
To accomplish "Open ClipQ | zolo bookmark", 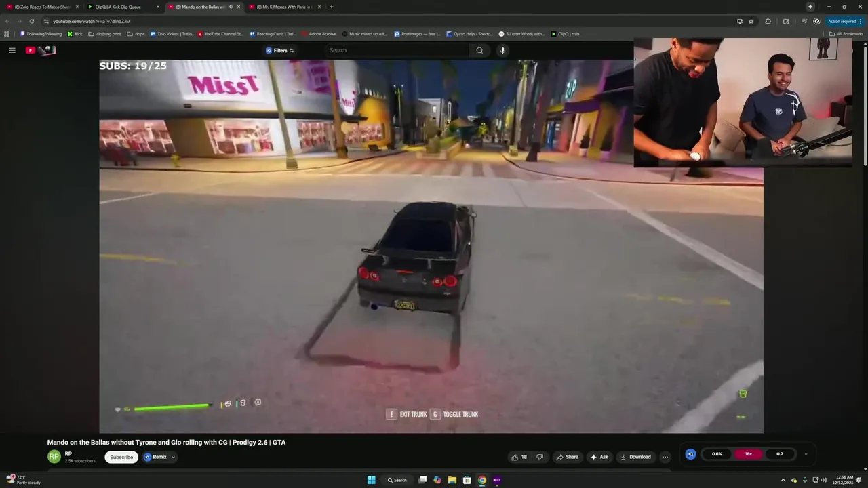I will (x=565, y=33).
